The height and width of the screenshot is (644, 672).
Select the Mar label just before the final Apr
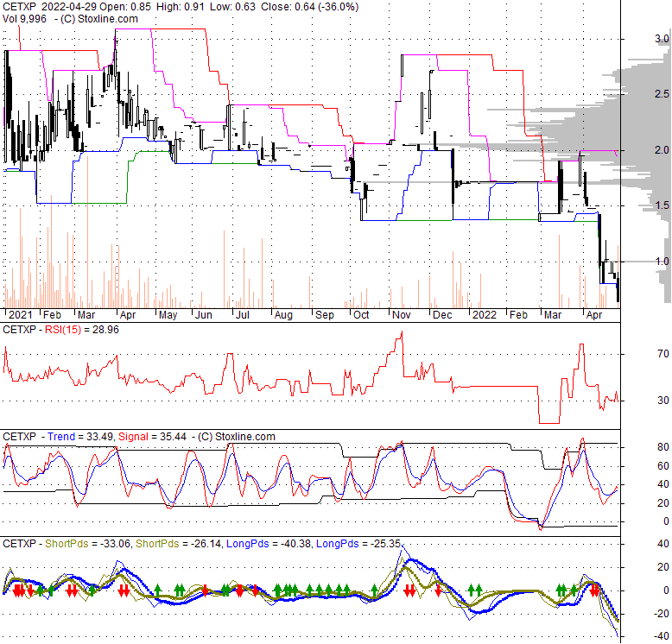click(553, 315)
